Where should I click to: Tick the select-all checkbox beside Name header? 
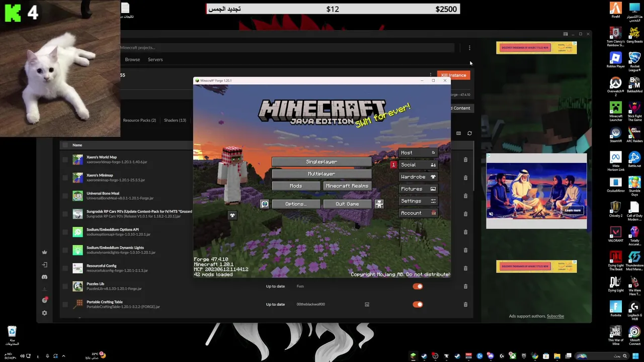click(x=65, y=145)
